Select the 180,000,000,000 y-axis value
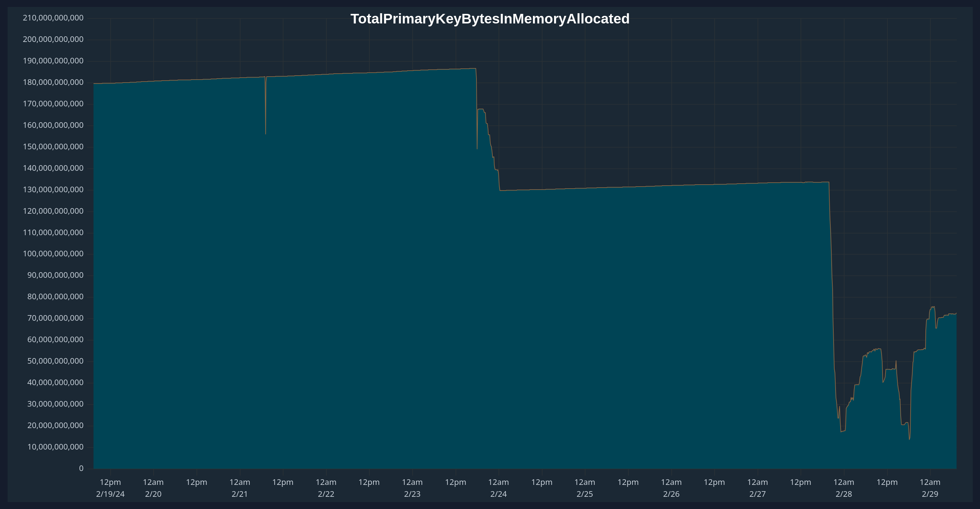 click(53, 82)
